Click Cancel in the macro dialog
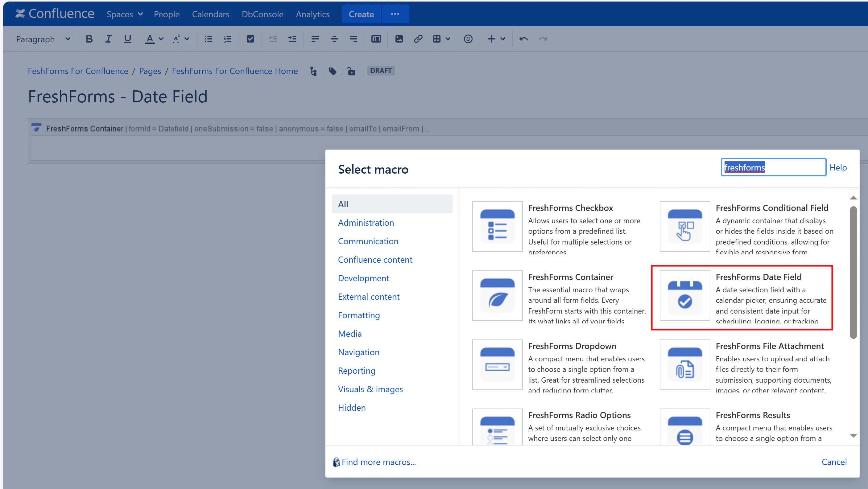 (x=834, y=461)
